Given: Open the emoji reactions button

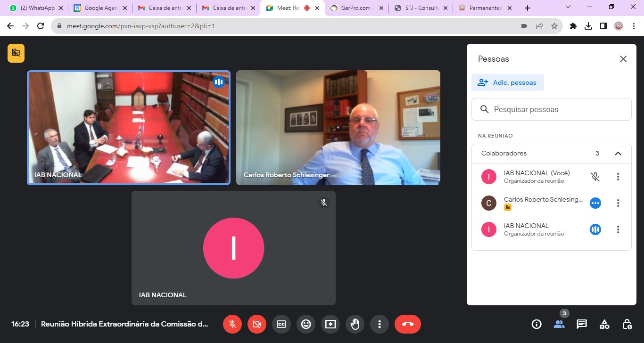Looking at the screenshot, I should coord(306,324).
